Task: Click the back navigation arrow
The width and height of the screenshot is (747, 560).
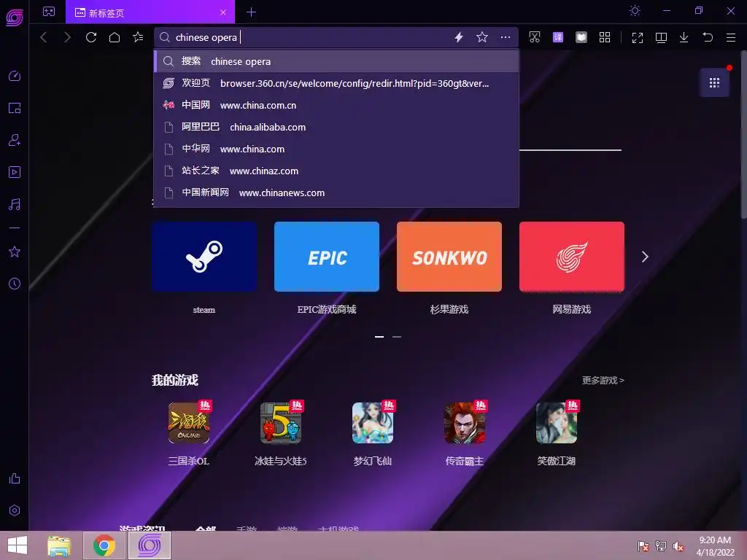Action: pos(43,37)
